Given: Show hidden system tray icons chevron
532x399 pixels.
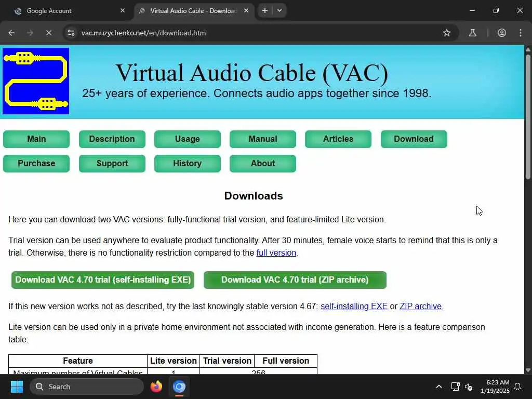Looking at the screenshot, I should (x=438, y=387).
